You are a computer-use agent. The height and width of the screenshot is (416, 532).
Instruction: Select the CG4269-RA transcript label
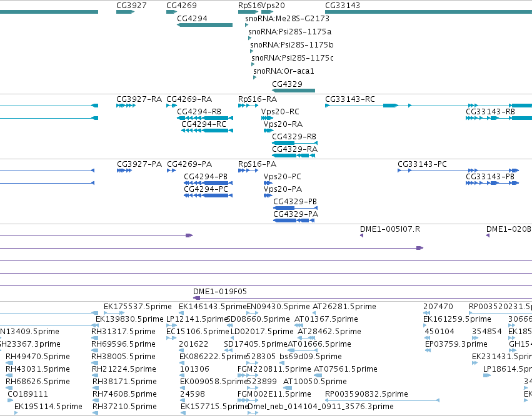[189, 99]
